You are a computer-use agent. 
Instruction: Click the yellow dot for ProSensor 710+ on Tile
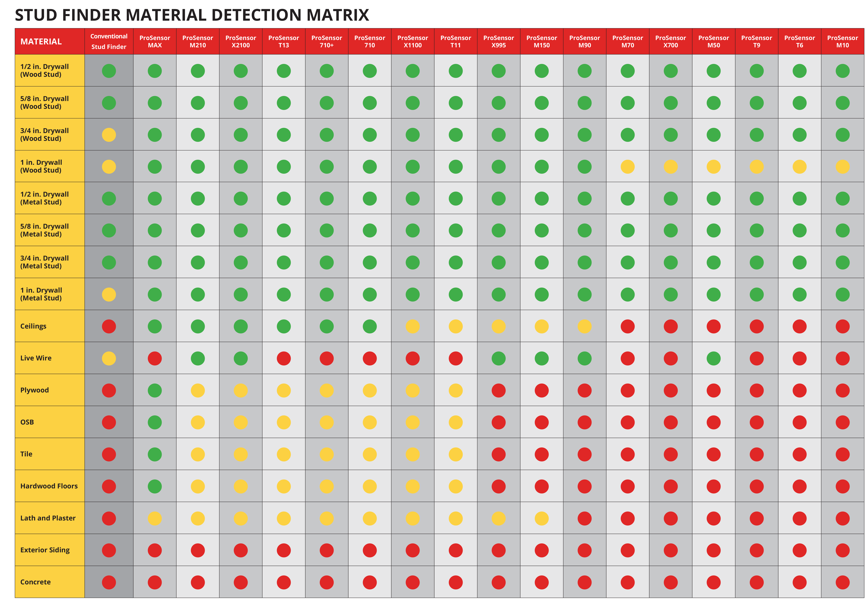click(327, 454)
